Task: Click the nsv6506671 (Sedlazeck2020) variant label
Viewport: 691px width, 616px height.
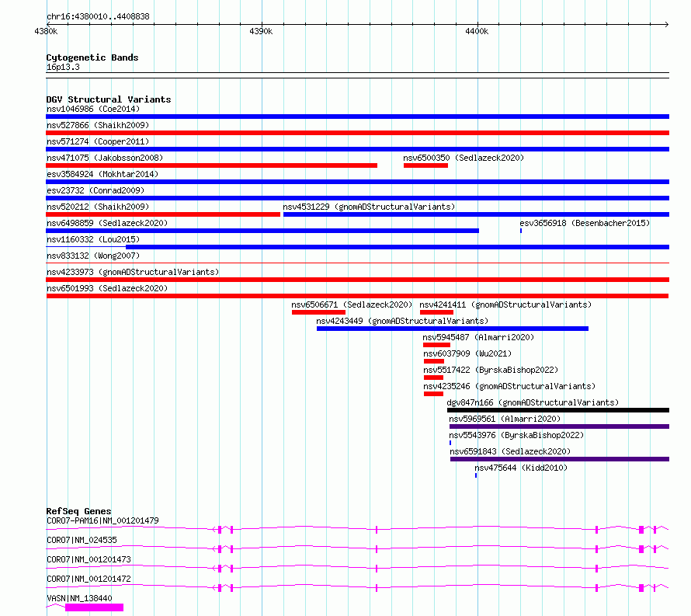Action: [352, 305]
